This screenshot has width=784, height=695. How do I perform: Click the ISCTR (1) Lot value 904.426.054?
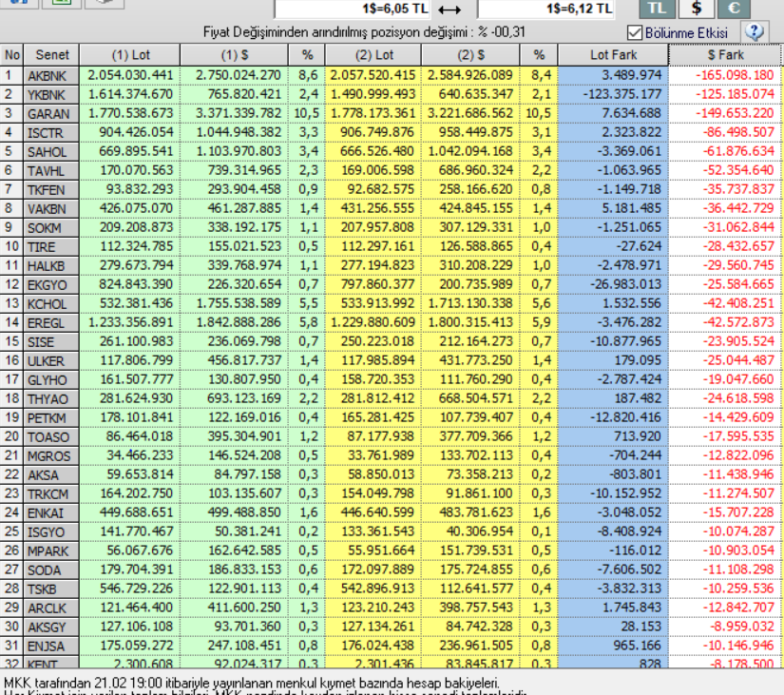tap(136, 132)
